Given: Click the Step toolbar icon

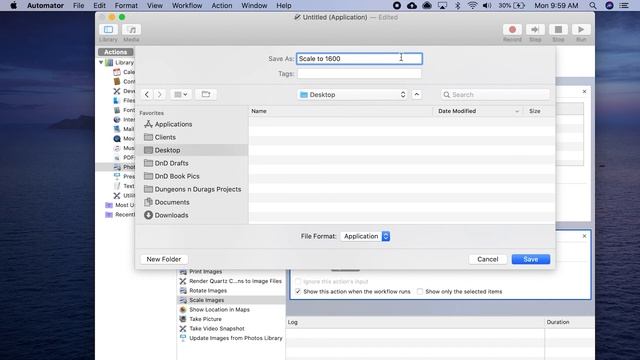Looking at the screenshot, I should 535,29.
